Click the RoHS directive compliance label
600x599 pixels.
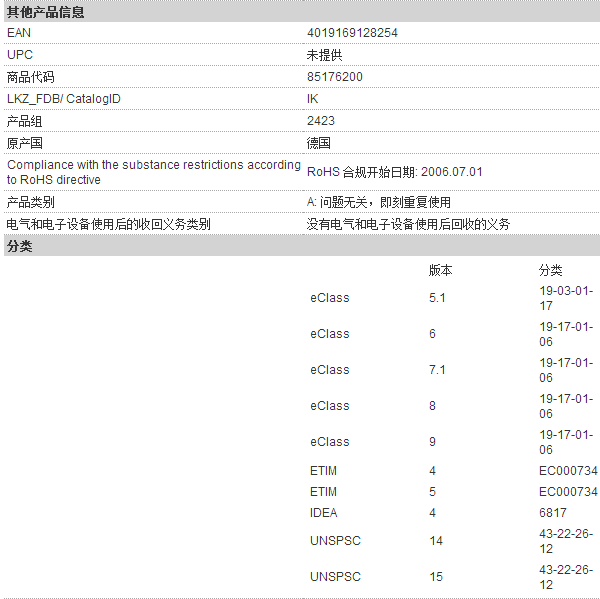[154, 172]
